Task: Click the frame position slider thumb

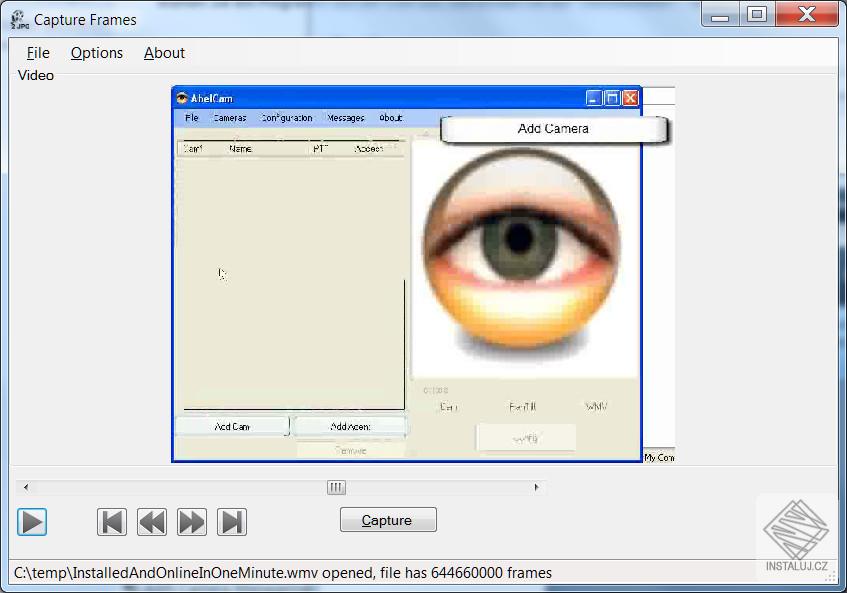Action: (x=336, y=487)
